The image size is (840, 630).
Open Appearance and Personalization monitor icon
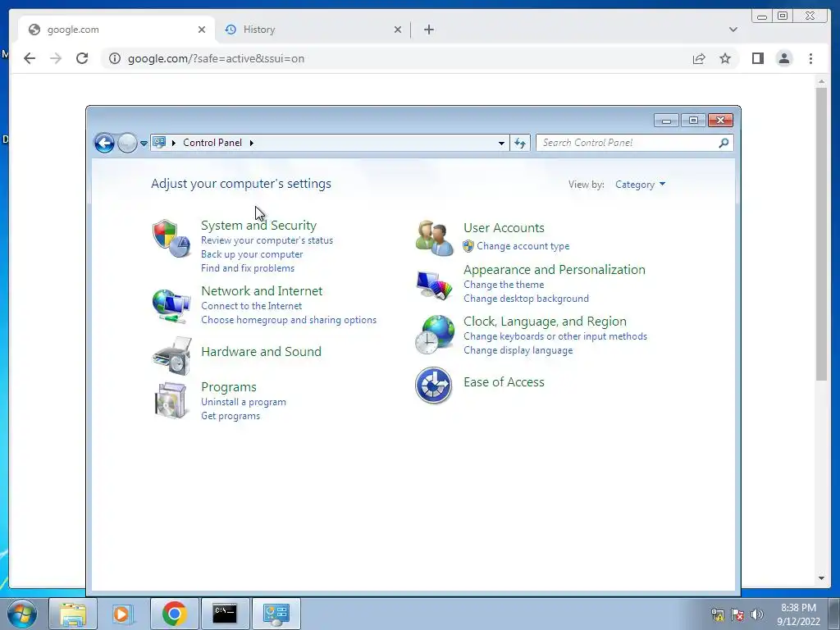point(433,285)
